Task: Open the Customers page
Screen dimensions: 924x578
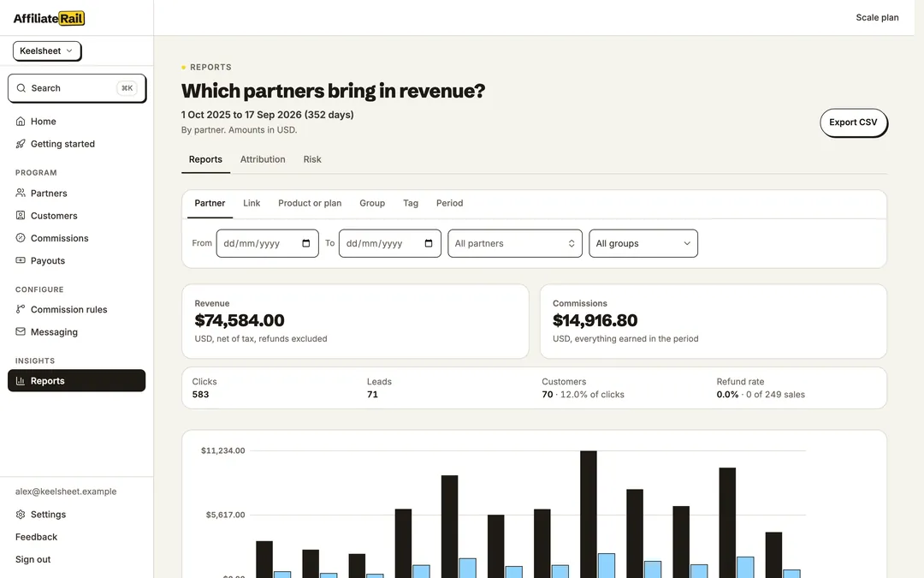Action: [x=77, y=215]
